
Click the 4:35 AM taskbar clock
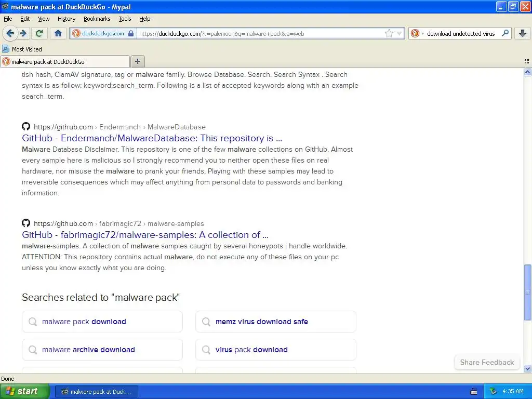point(513,391)
